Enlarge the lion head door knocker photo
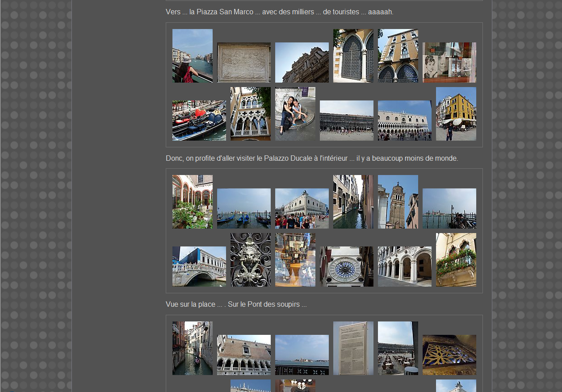The height and width of the screenshot is (392, 562). point(250,260)
